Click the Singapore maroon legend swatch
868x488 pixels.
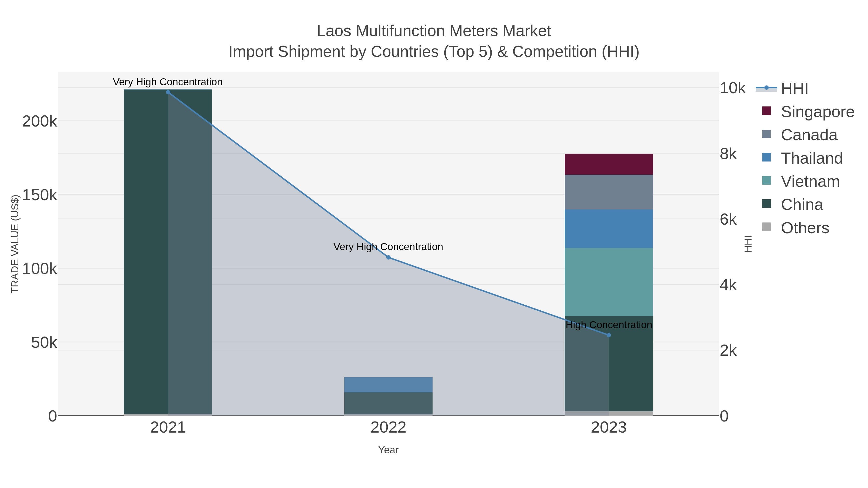tap(766, 111)
